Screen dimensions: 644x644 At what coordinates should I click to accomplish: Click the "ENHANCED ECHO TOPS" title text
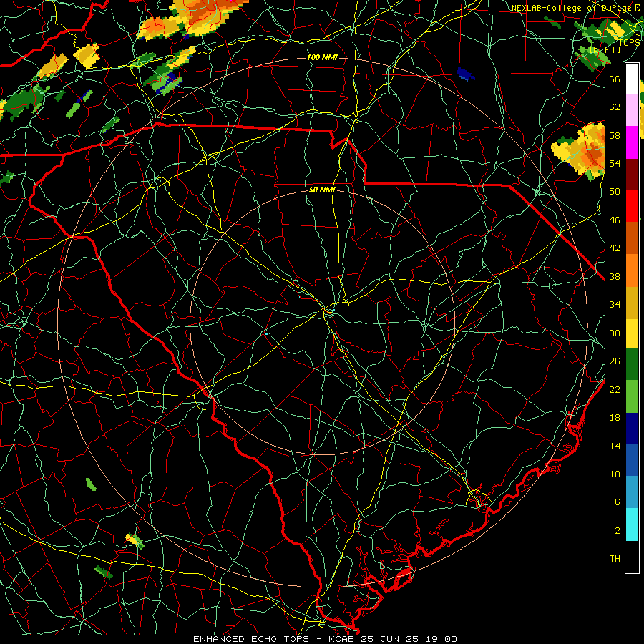click(x=251, y=639)
